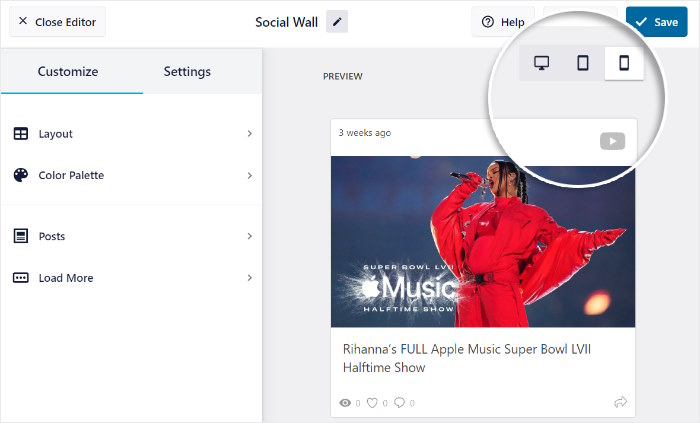Viewport: 700px width, 423px height.
Task: Open the Layout options
Action: coord(131,134)
